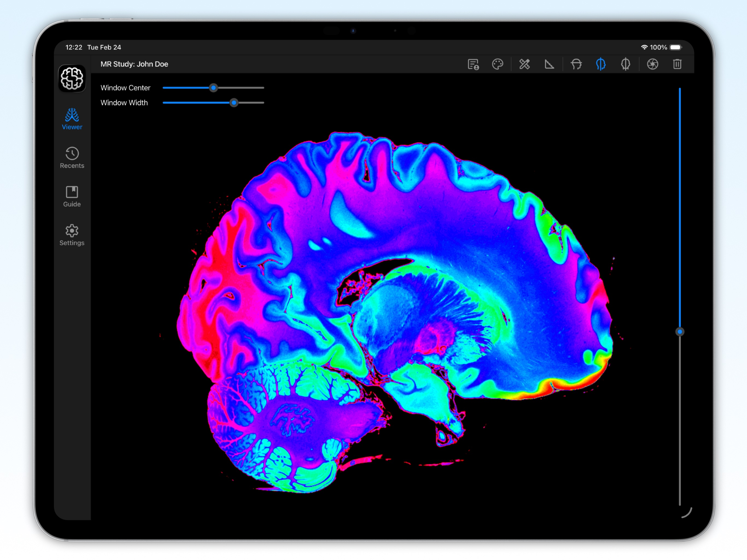Click the Window Center slider
Image resolution: width=747 pixels, height=560 pixels.
[x=214, y=88]
